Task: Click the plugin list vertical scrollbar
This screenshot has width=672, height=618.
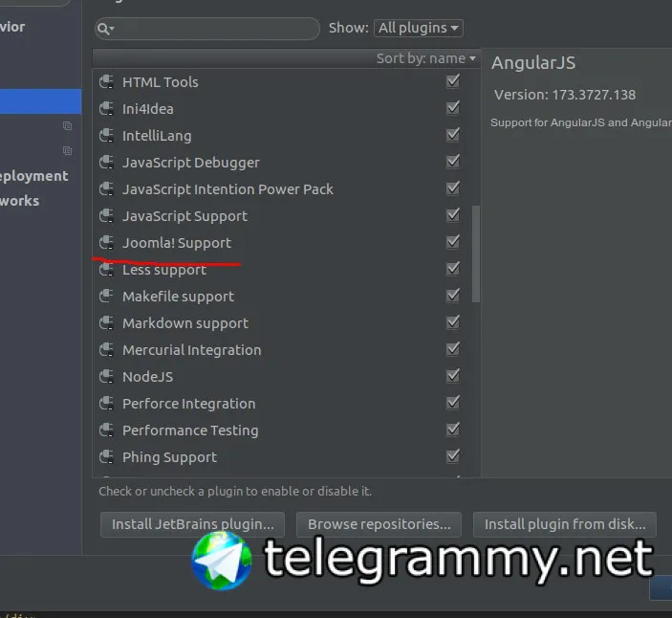Action: pyautogui.click(x=476, y=254)
